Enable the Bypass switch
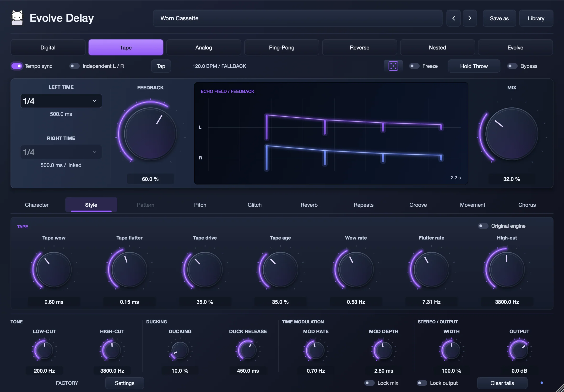 512,66
